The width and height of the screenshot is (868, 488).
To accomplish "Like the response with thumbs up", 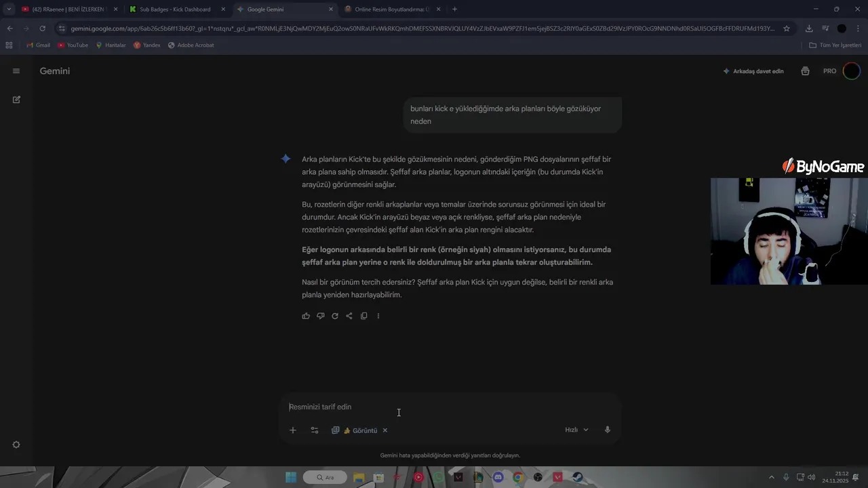I will tap(306, 316).
